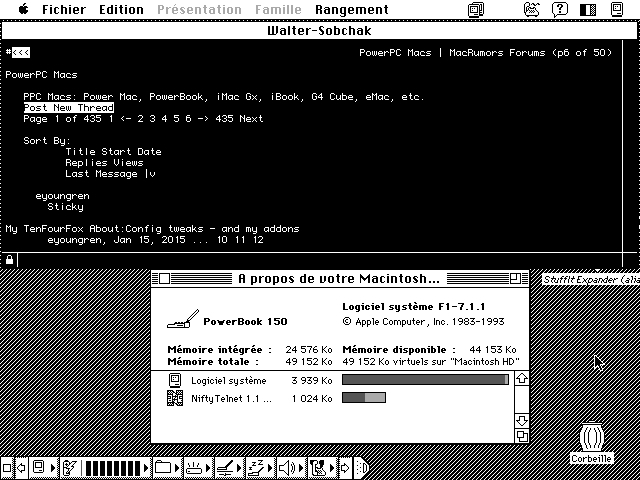Open the TenFourFox About:Config tweaks thread
Image resolution: width=640 pixels, height=480 pixels.
click(152, 229)
